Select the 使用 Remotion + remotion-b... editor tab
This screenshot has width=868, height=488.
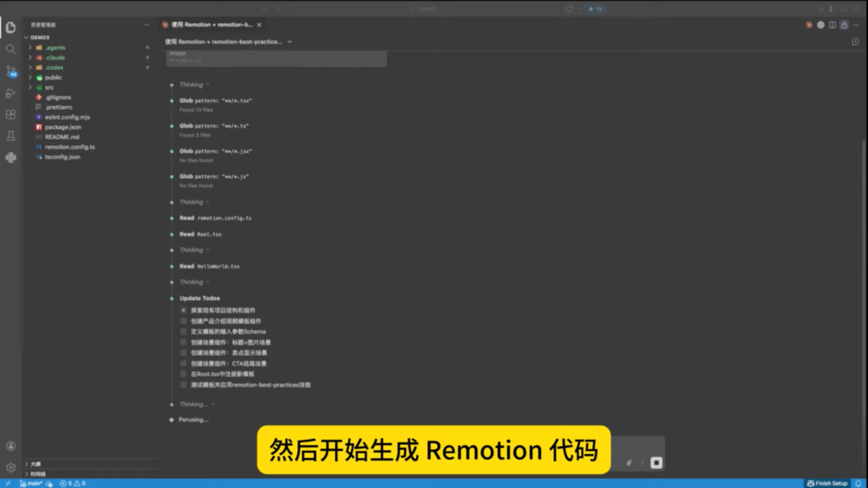(x=211, y=25)
